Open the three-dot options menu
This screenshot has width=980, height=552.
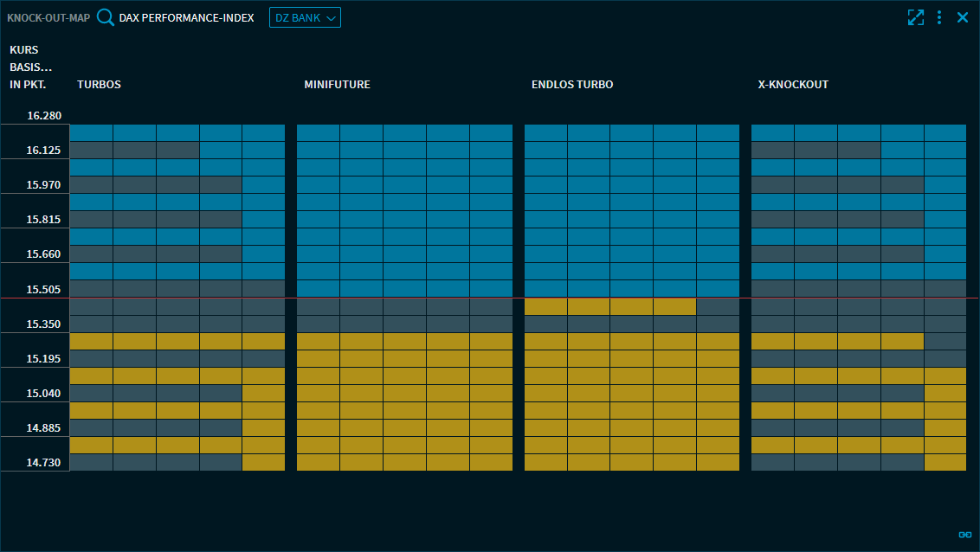click(x=939, y=17)
